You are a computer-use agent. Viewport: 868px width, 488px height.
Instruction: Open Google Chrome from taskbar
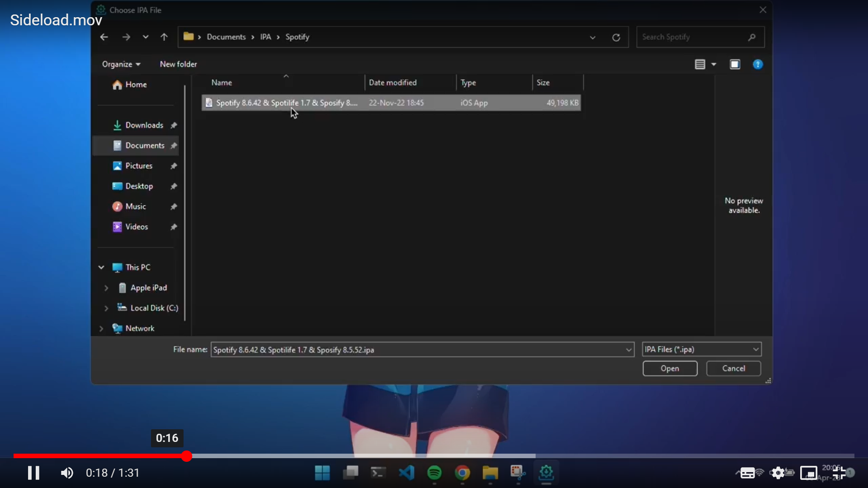tap(462, 473)
